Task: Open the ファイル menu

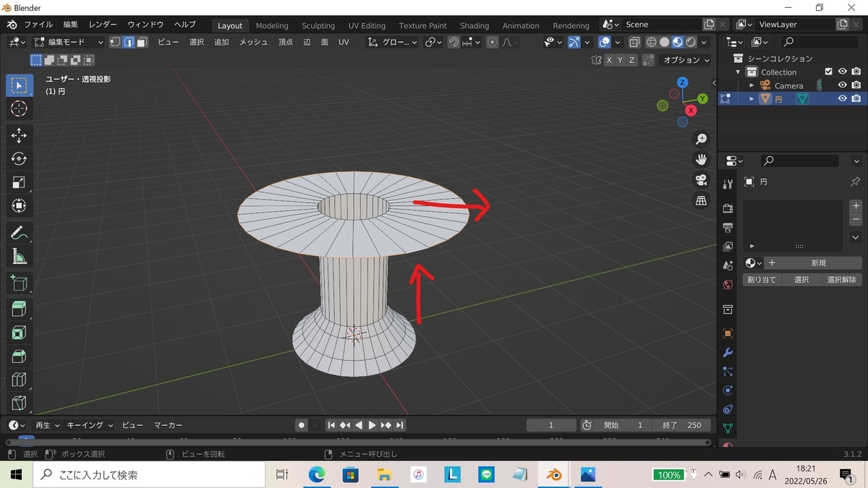Action: 38,25
